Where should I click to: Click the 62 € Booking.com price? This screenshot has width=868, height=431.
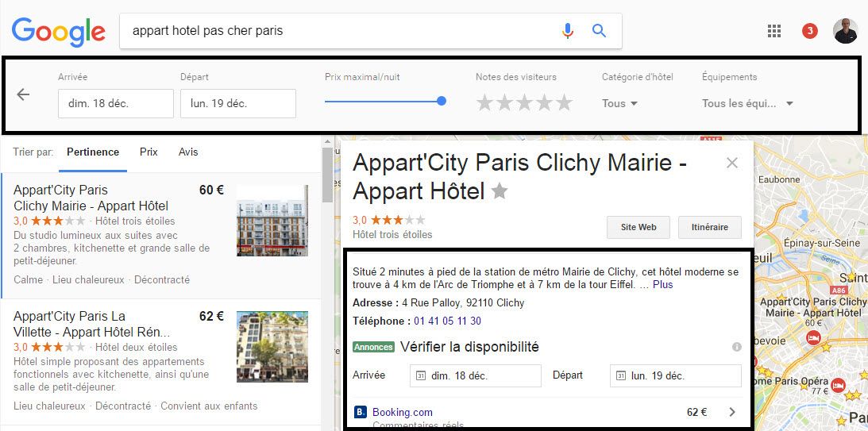(x=697, y=412)
